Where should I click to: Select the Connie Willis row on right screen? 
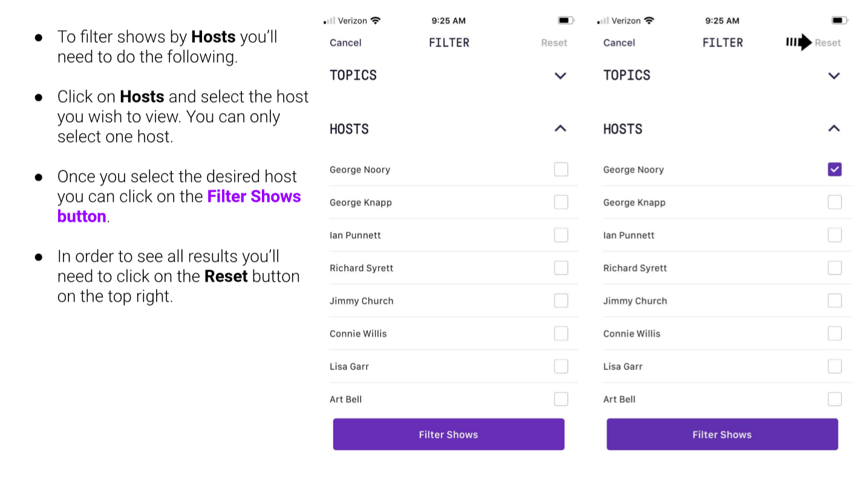(x=727, y=334)
